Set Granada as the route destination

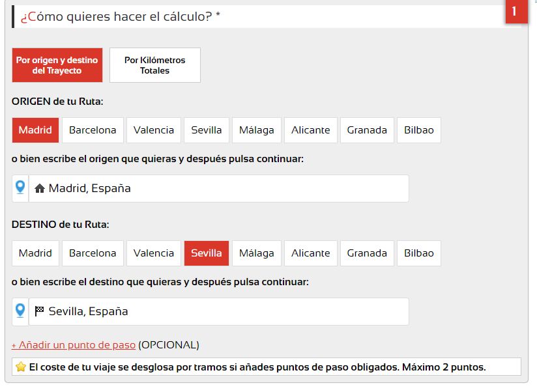click(x=367, y=253)
